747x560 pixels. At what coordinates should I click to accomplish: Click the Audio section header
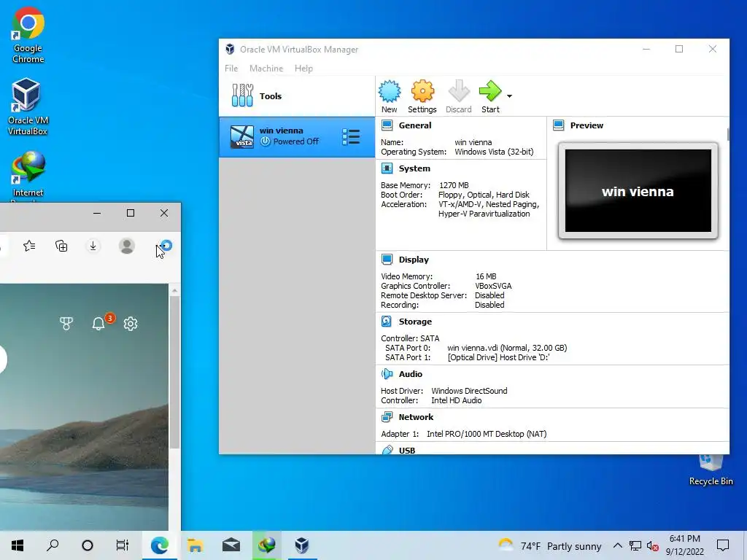pos(410,374)
